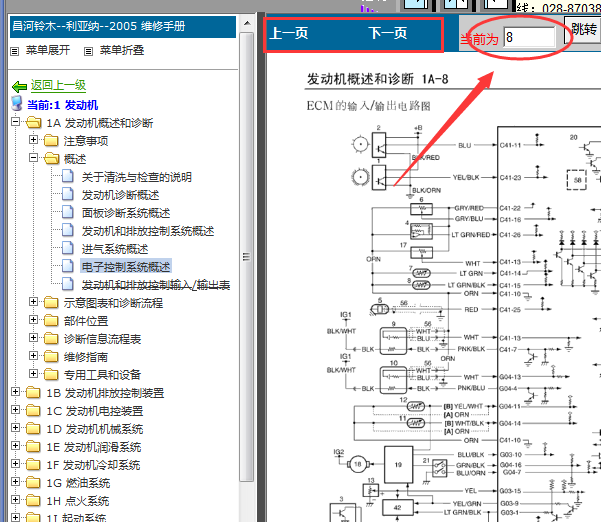Image resolution: width=601 pixels, height=522 pixels.
Task: Expand the 诊断信息流程表 folder
Action: tap(33, 338)
